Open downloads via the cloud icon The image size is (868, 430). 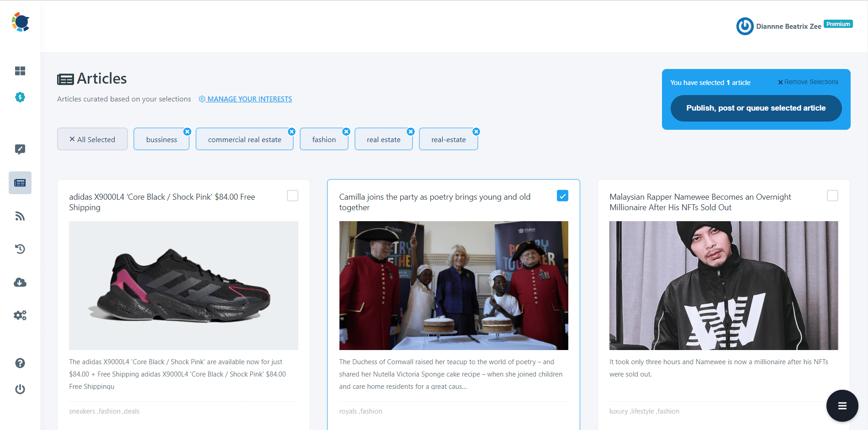pos(20,282)
